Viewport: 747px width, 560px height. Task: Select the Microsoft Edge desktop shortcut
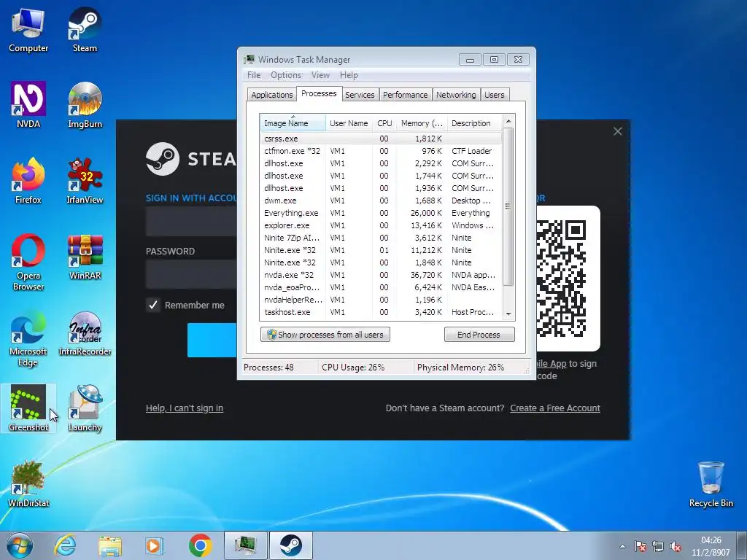28,338
